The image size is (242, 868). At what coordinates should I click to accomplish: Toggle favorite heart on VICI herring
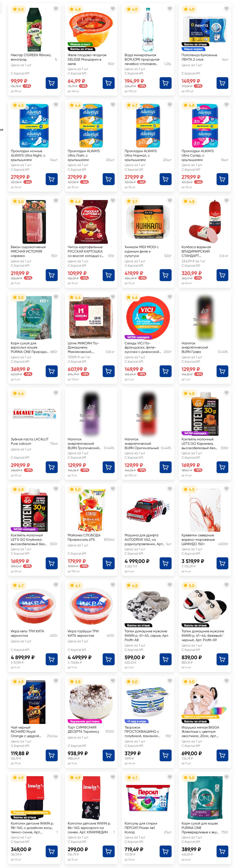click(170, 297)
